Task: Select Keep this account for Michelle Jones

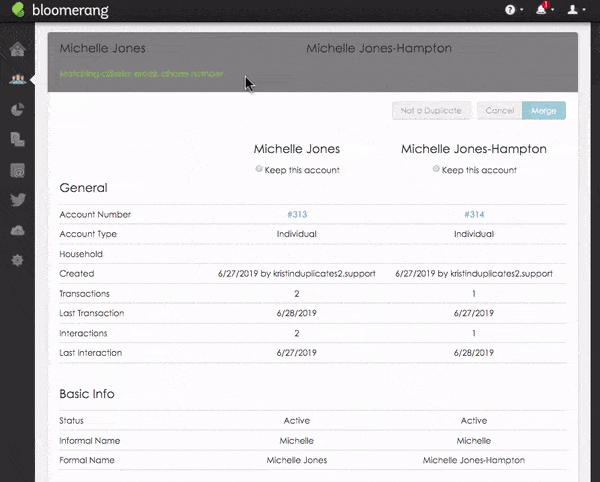Action: tap(260, 170)
